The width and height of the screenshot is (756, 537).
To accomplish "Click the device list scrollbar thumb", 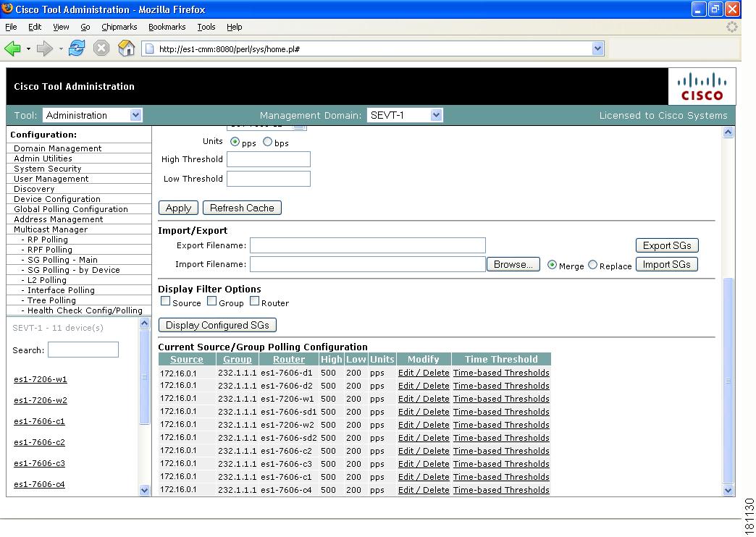I will click(x=144, y=377).
